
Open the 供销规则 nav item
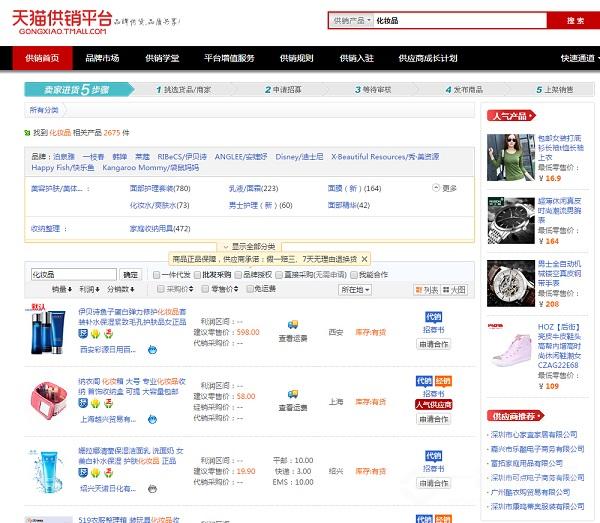click(297, 58)
